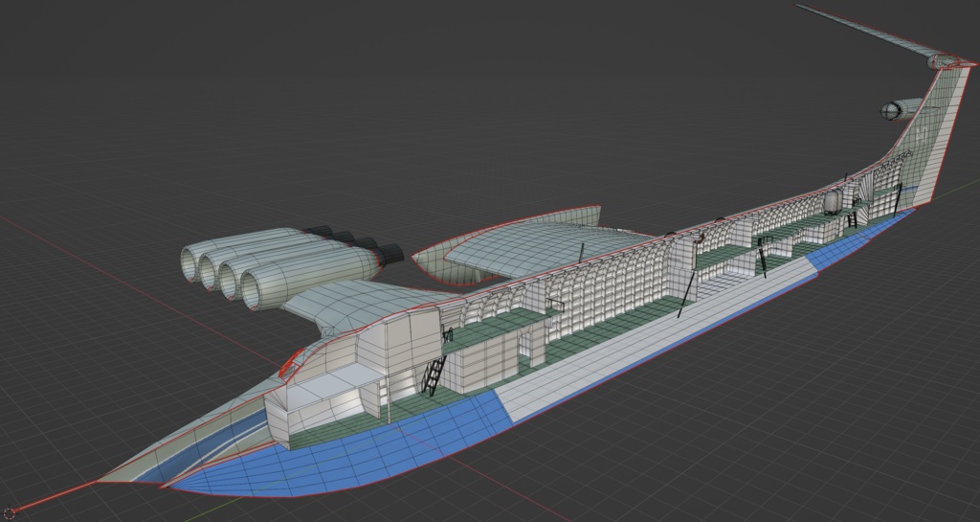Select the red-outlined cockpit windshield frame

[291, 363]
